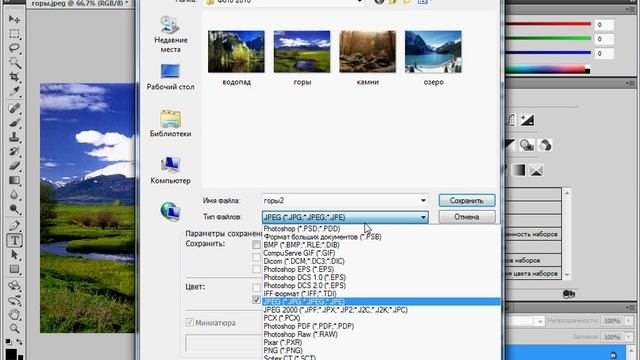Select the Healing Brush tool
This screenshot has height=360, width=640.
tap(14, 108)
